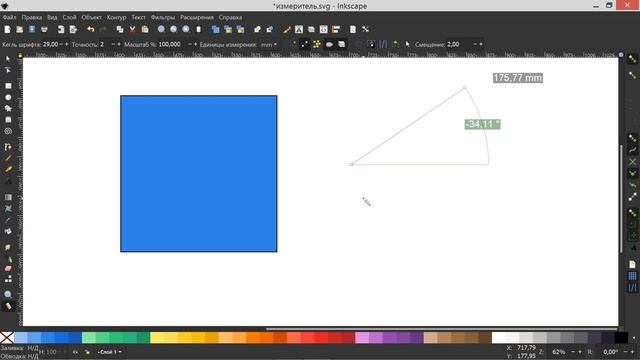Click the no-paint X swatch
Image resolution: width=640 pixels, height=360 pixels.
7,338
